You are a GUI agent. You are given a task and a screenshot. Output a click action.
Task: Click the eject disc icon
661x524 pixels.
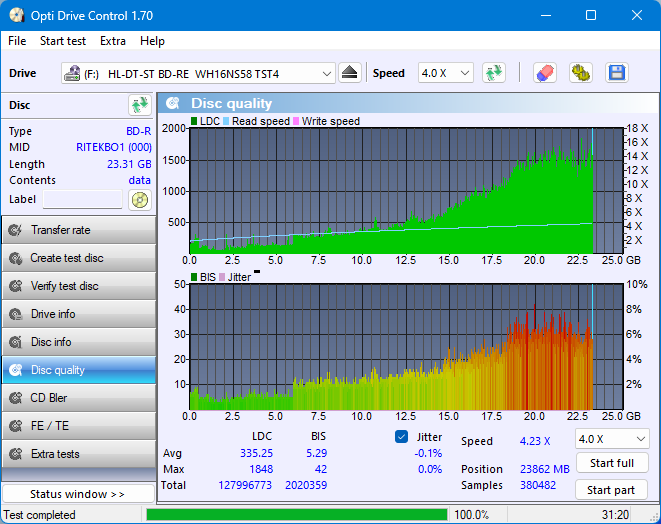coord(349,73)
